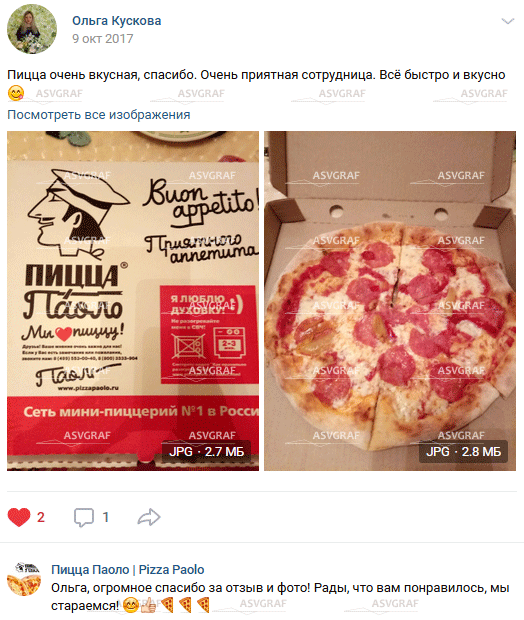
Task: Click the smiley emoji in the post
Action: pos(16,93)
